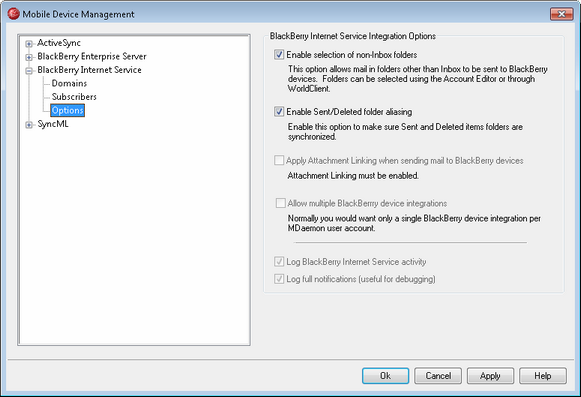The image size is (581, 397).
Task: Open Help for this dialog
Action: pyautogui.click(x=543, y=376)
